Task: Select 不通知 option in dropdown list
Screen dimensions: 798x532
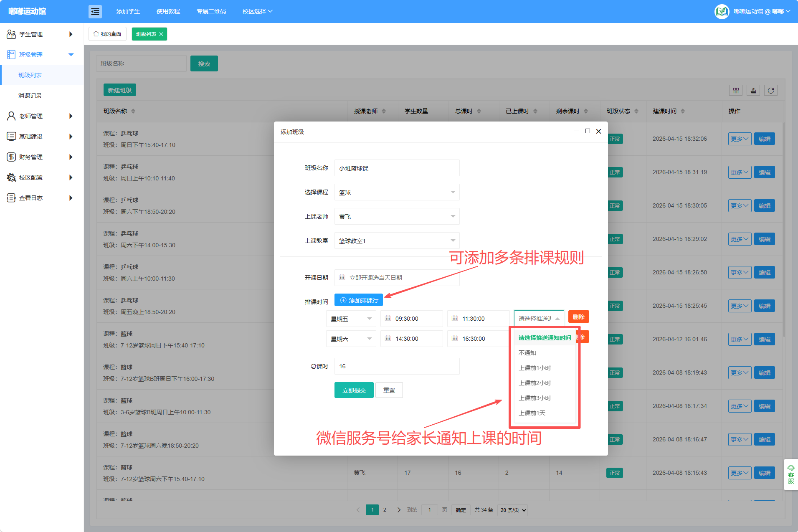Action: 545,353
